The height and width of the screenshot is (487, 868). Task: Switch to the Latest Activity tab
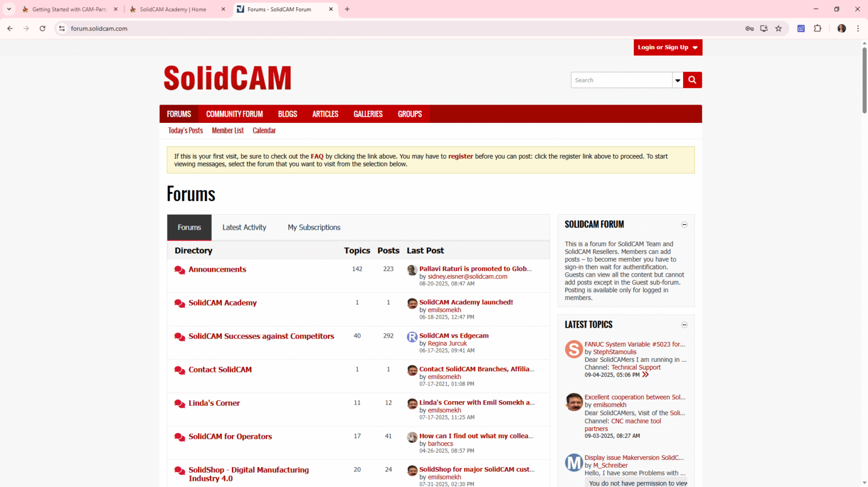244,227
